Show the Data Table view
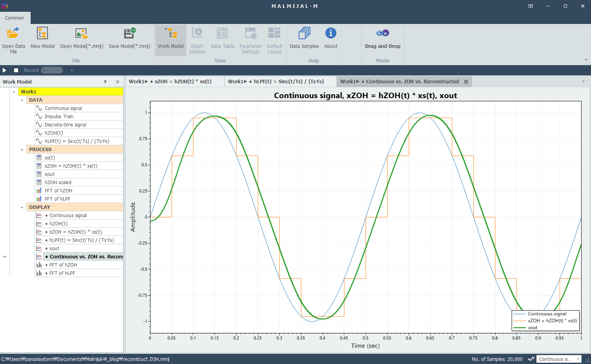Screen dimensions: 591x364 coord(222,38)
